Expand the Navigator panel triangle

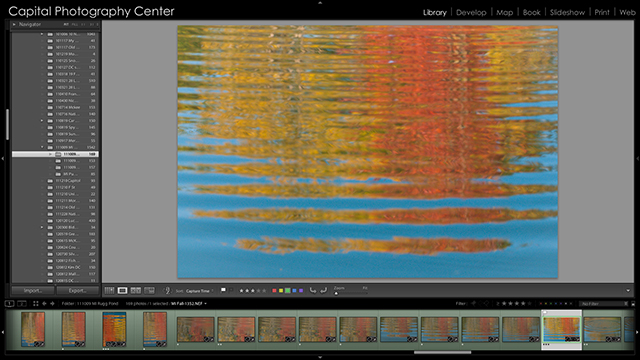click(x=14, y=24)
